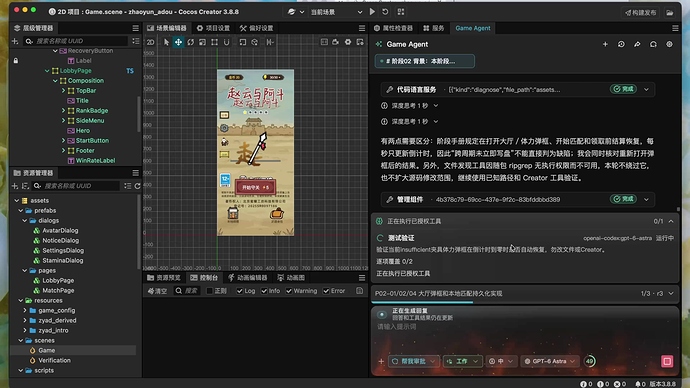Refresh the assets panel
Viewport: 690px width, 388px height.
coord(137,186)
